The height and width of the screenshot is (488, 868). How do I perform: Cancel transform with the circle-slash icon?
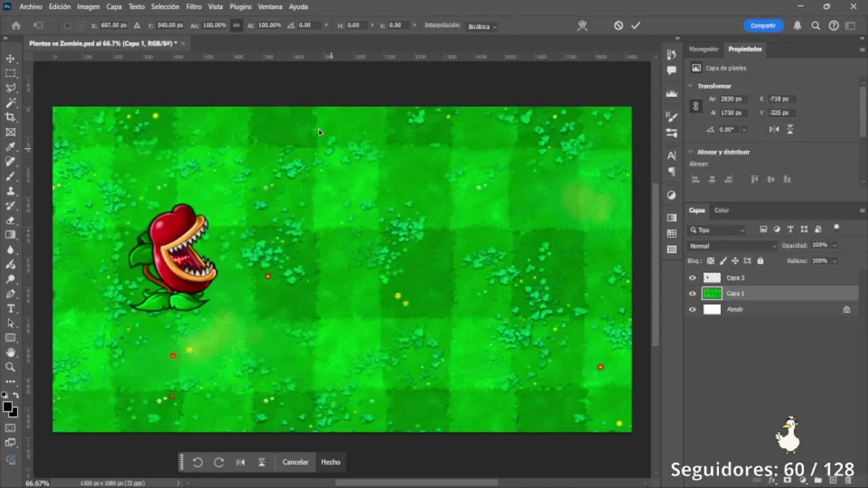[x=618, y=25]
